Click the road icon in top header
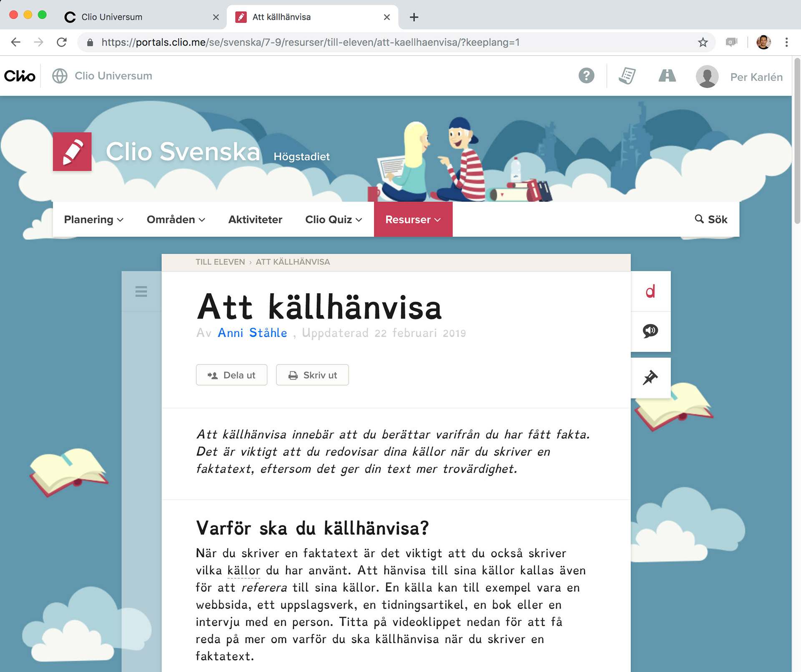 click(x=667, y=76)
